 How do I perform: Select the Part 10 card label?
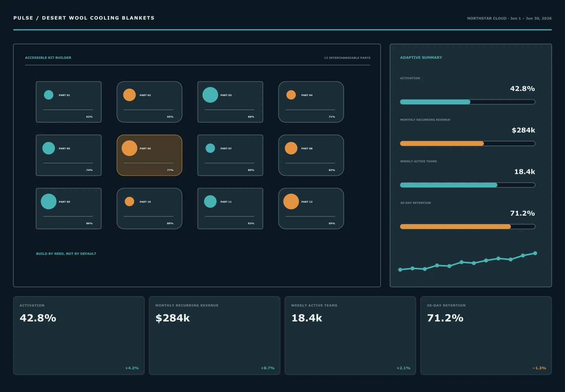pos(145,202)
